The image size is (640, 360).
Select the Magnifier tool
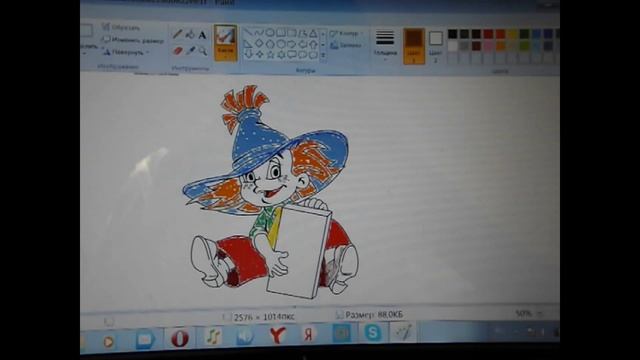click(x=202, y=51)
